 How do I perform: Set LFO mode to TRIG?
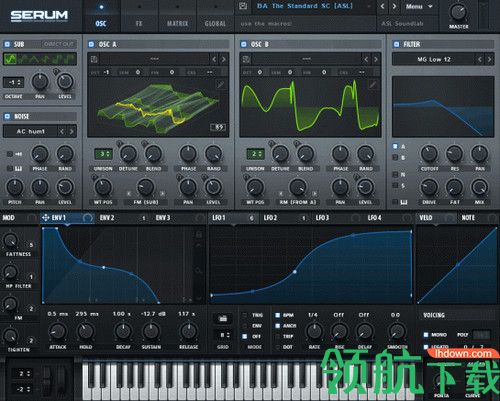coord(245,315)
